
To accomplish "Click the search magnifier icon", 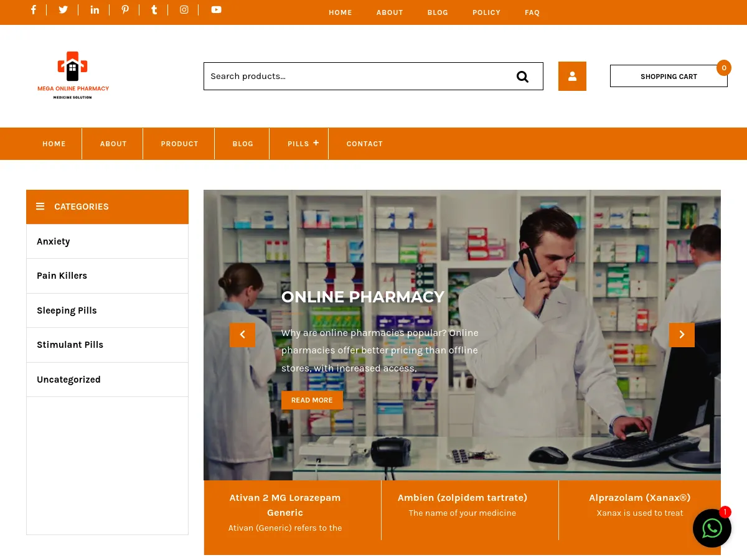I will (522, 76).
